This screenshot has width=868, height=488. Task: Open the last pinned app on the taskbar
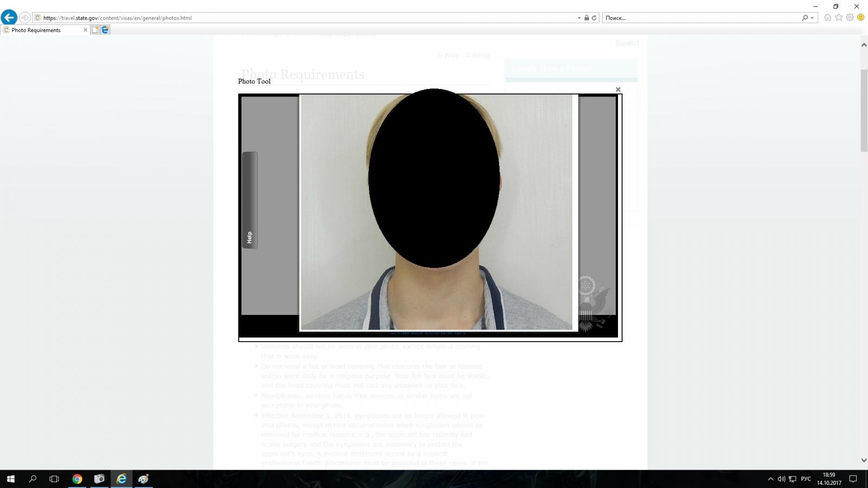(143, 479)
